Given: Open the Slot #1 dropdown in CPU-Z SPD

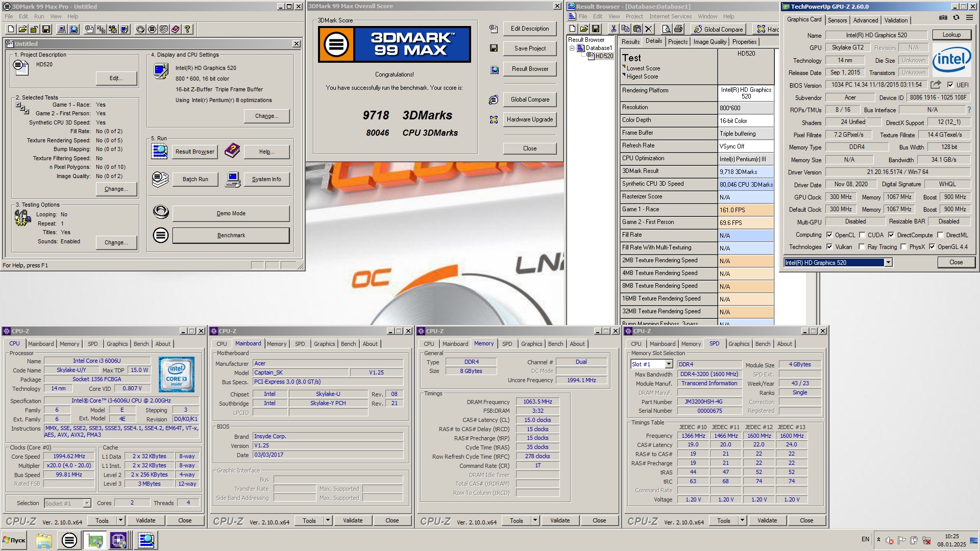Looking at the screenshot, I should [x=669, y=364].
